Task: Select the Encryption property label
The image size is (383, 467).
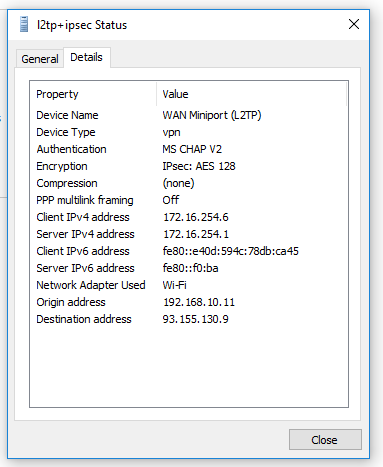Action: pos(62,166)
